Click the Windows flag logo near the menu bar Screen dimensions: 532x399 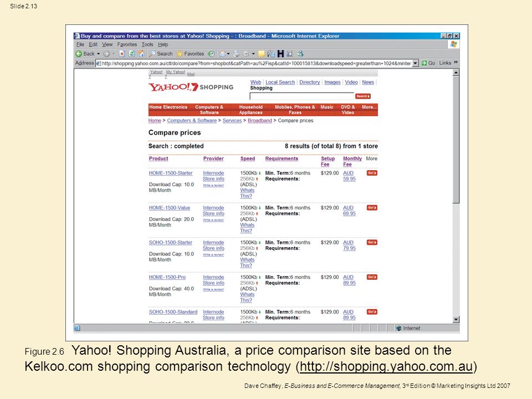(x=454, y=44)
